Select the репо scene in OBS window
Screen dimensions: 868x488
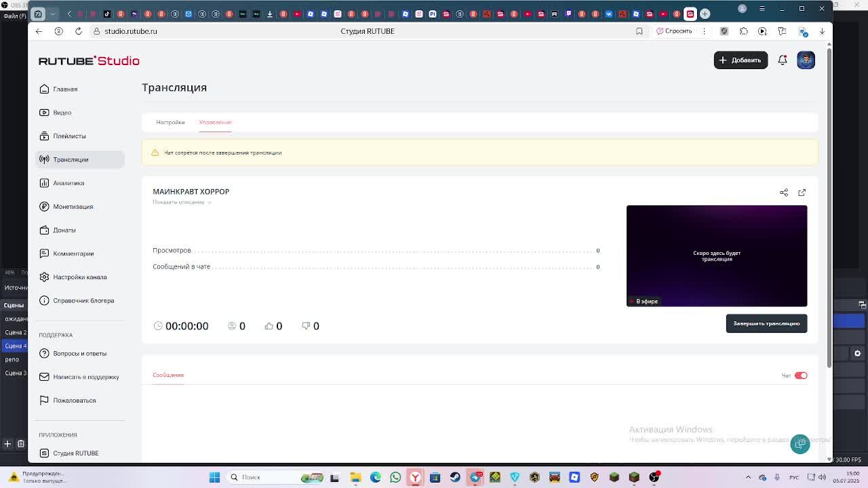(12, 360)
